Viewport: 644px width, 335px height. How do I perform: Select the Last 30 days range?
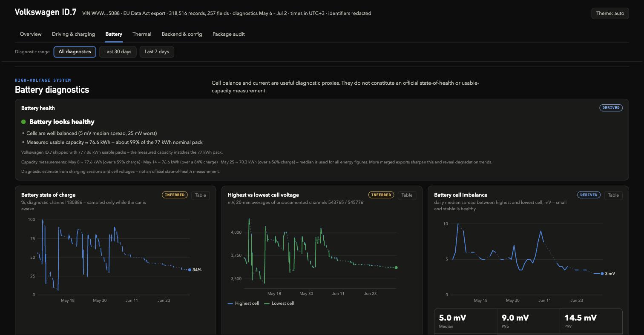(118, 52)
